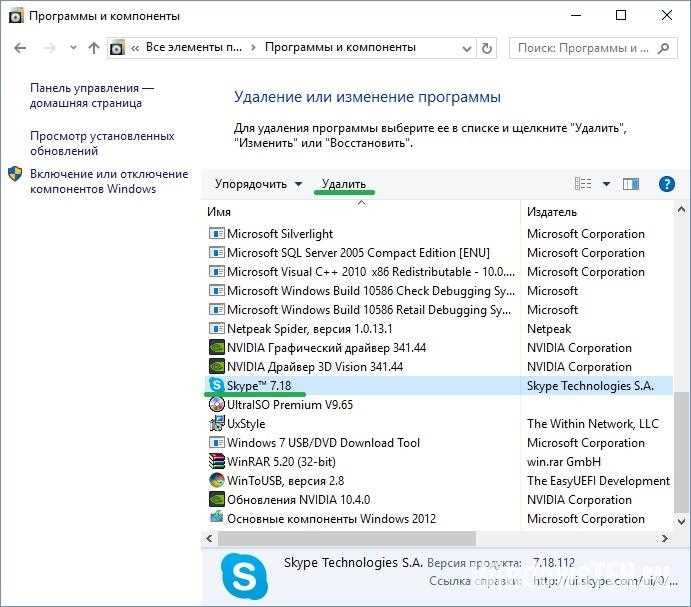This screenshot has height=607, width=691.
Task: Select NVIDIA Драйвер 3D Vision icon
Action: pyautogui.click(x=216, y=366)
